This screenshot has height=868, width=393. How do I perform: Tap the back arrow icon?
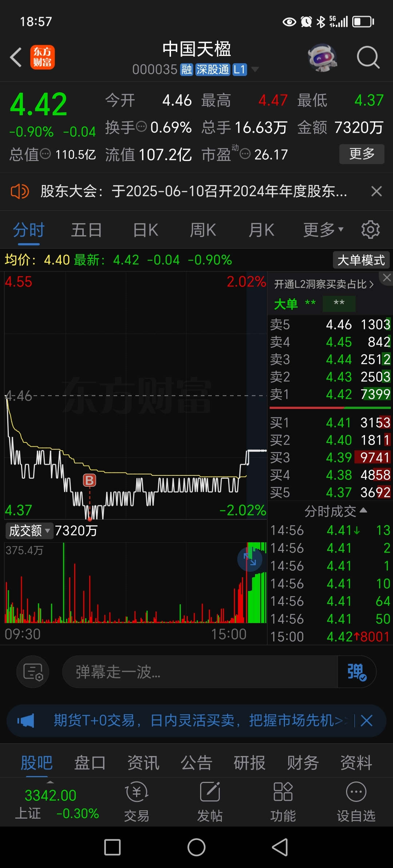16,57
